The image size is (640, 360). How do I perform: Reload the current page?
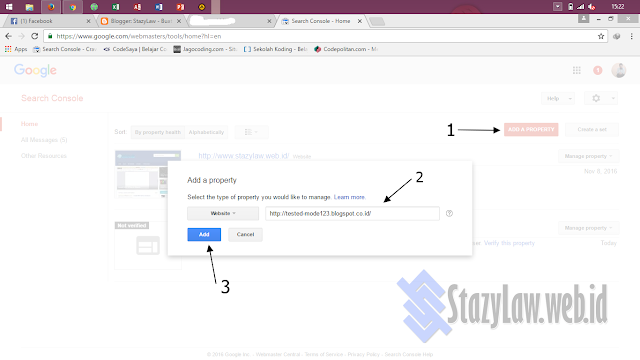pyautogui.click(x=35, y=36)
